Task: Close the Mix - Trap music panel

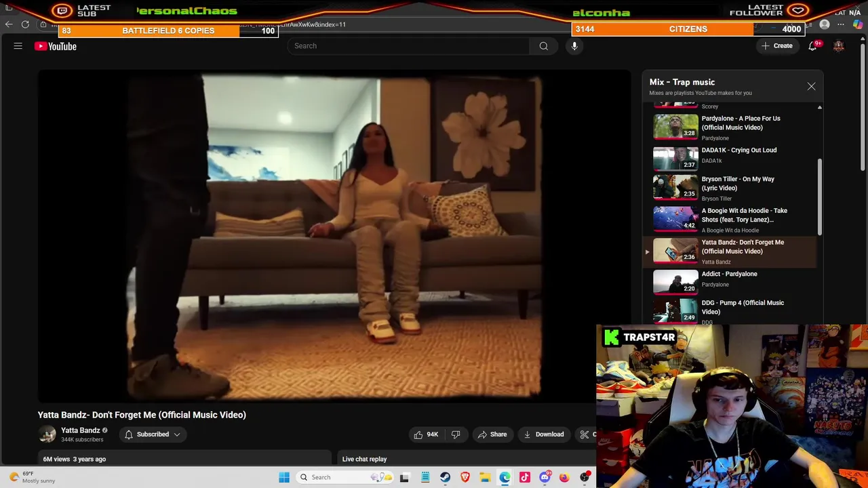Action: point(811,86)
